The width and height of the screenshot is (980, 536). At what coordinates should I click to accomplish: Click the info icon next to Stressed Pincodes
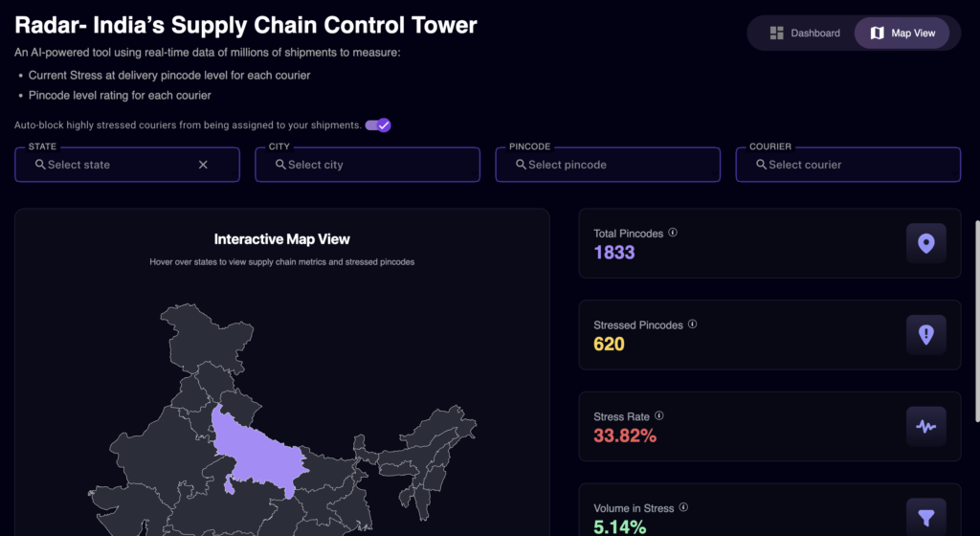(x=692, y=324)
